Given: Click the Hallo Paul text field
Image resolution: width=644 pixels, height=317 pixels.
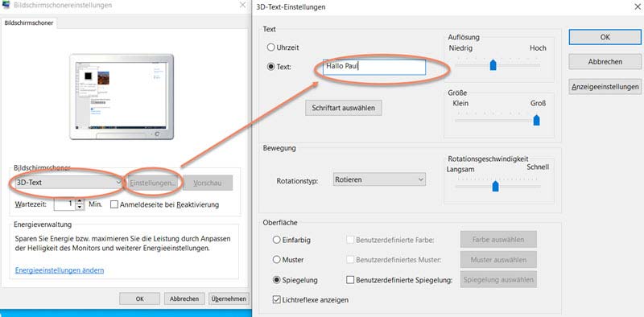Looking at the screenshot, I should pos(374,67).
